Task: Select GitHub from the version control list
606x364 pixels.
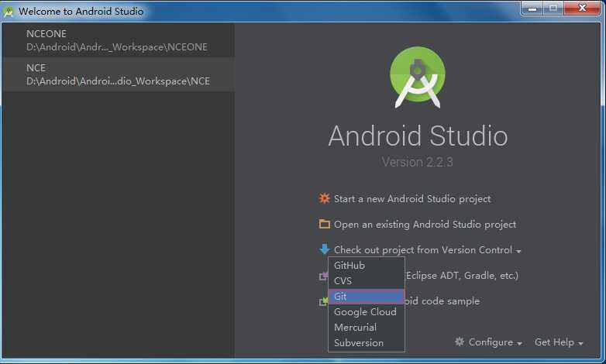Action: (x=367, y=266)
